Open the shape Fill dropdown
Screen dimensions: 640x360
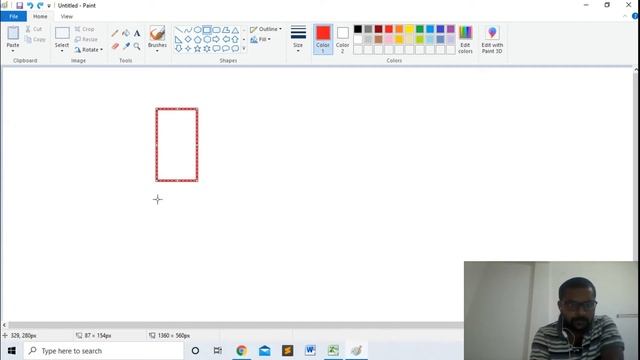260,40
